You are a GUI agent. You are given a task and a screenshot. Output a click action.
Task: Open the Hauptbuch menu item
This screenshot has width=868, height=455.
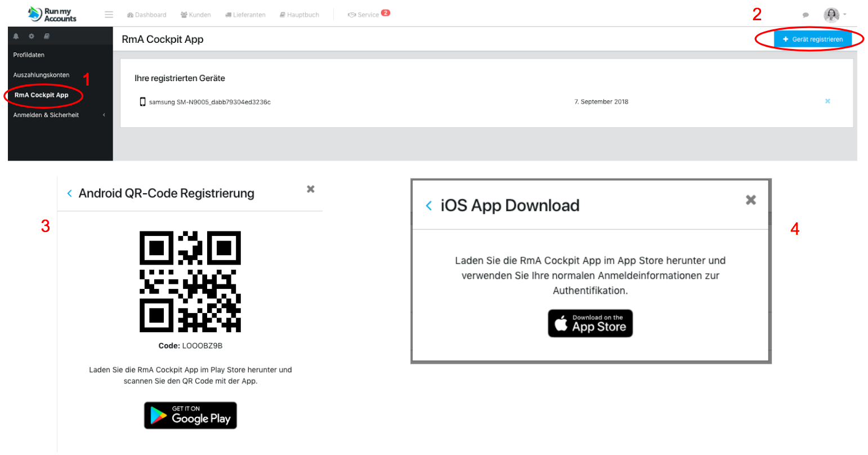pyautogui.click(x=299, y=15)
